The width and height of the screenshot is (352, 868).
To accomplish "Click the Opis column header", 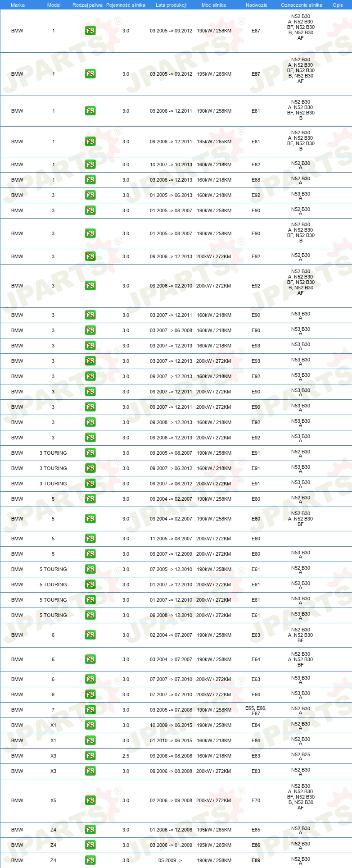I will (338, 5).
